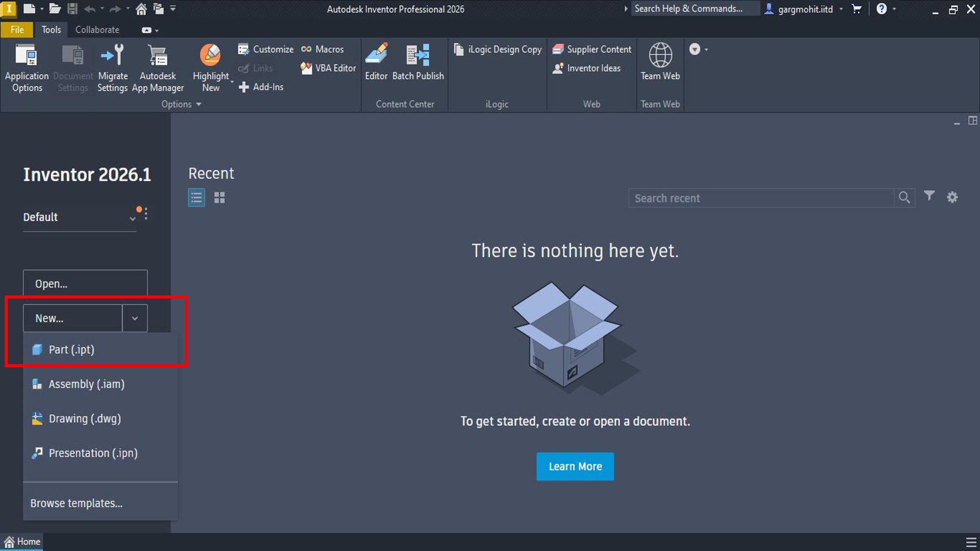Click the Open... button
Image resolution: width=980 pixels, height=551 pixels.
(x=85, y=284)
